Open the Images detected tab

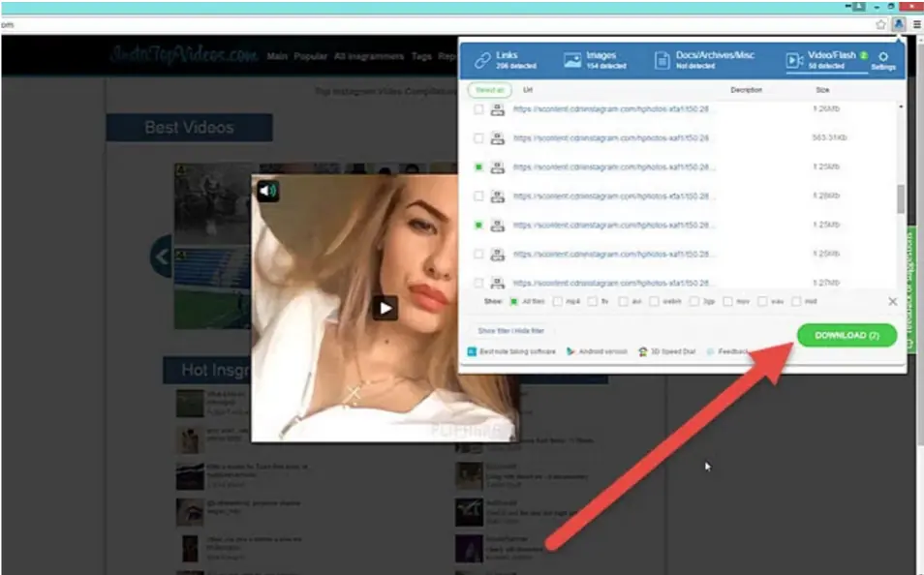595,59
